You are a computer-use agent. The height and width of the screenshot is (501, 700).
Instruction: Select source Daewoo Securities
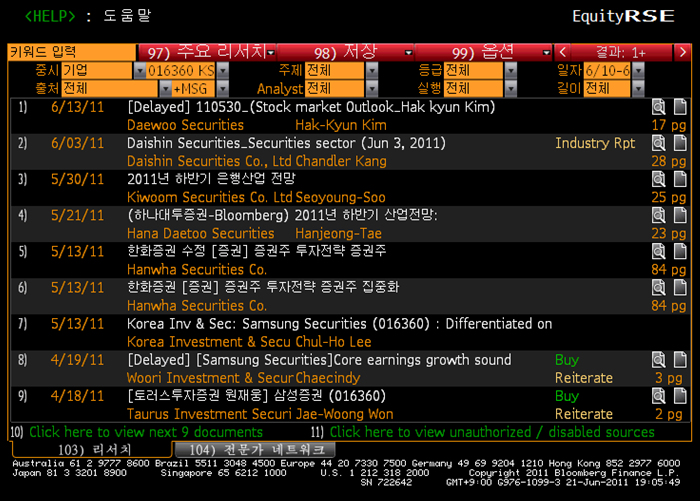[x=185, y=125]
